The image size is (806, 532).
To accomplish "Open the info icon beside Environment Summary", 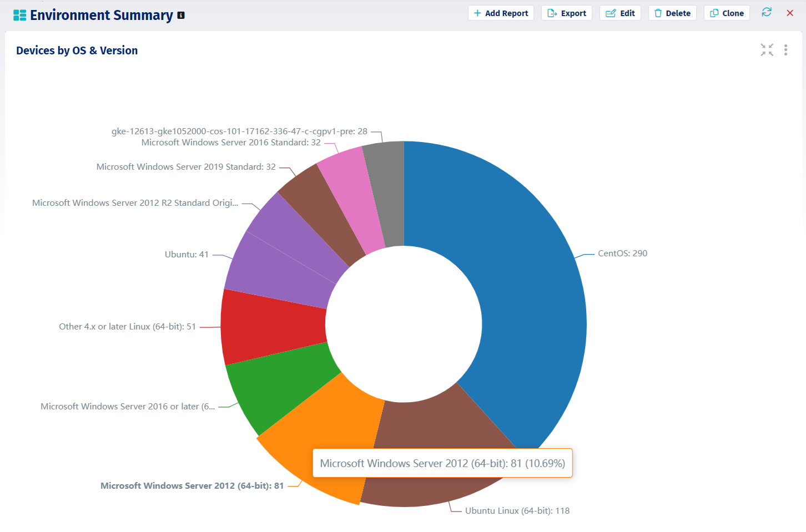I will (181, 16).
